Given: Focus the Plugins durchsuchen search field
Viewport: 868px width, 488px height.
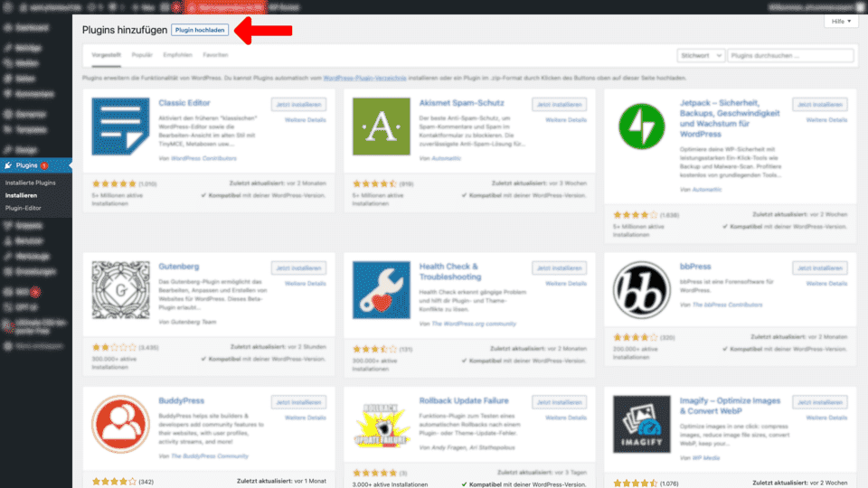Looking at the screenshot, I should tap(790, 55).
